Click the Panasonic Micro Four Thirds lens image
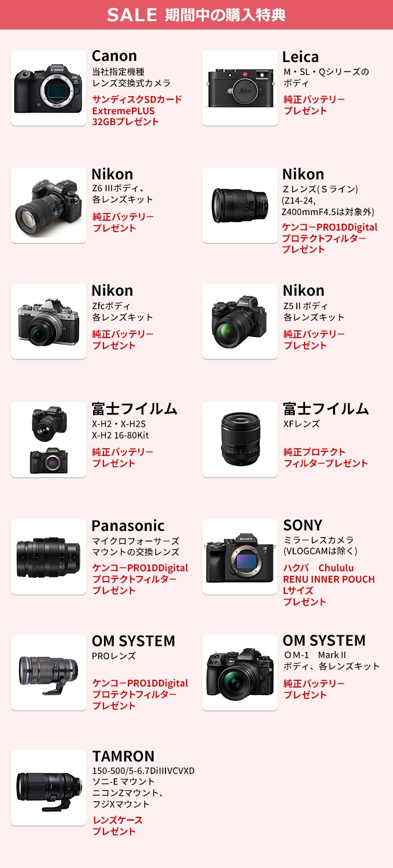The height and width of the screenshot is (868, 393). (x=49, y=557)
